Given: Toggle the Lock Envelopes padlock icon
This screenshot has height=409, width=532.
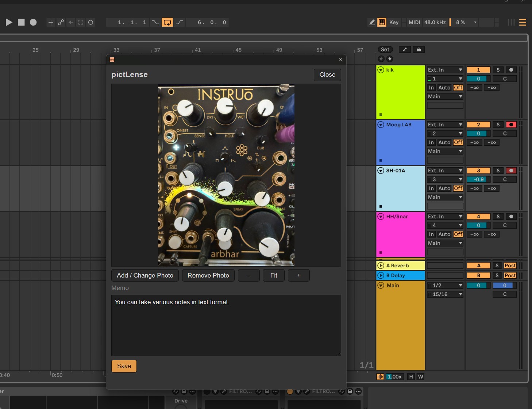Looking at the screenshot, I should [x=419, y=50].
